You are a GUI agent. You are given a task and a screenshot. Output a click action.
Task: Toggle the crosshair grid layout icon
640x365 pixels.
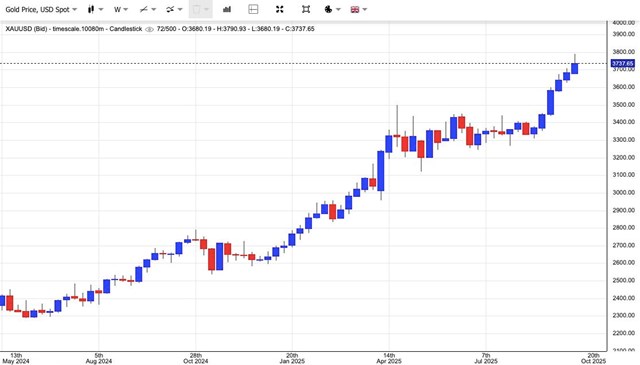[x=253, y=9]
